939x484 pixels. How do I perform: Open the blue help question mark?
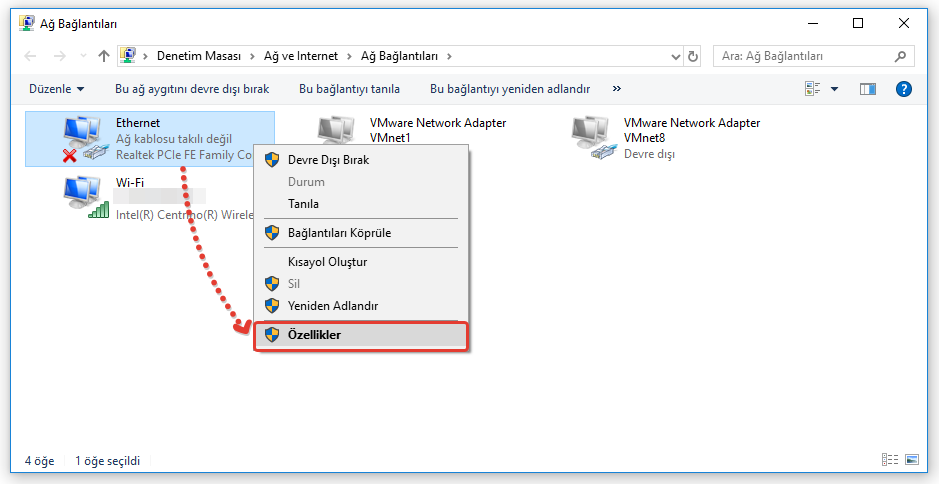click(x=904, y=89)
